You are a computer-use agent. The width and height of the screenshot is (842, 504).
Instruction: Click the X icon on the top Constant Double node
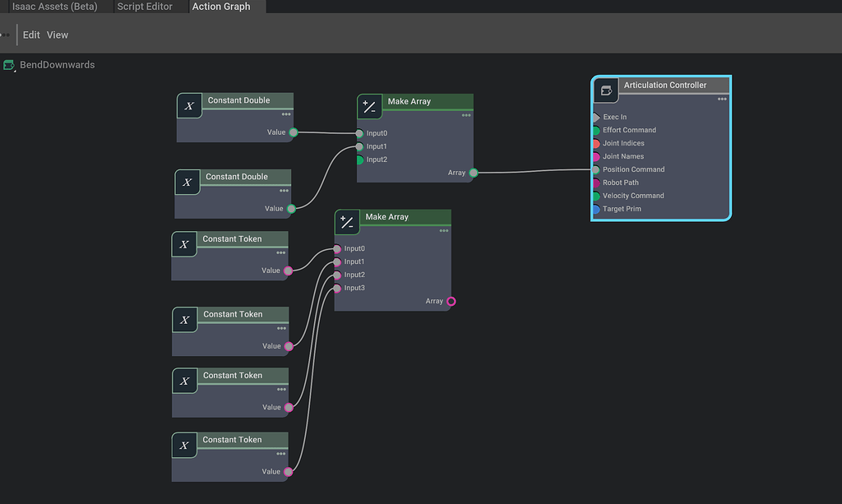pyautogui.click(x=189, y=105)
